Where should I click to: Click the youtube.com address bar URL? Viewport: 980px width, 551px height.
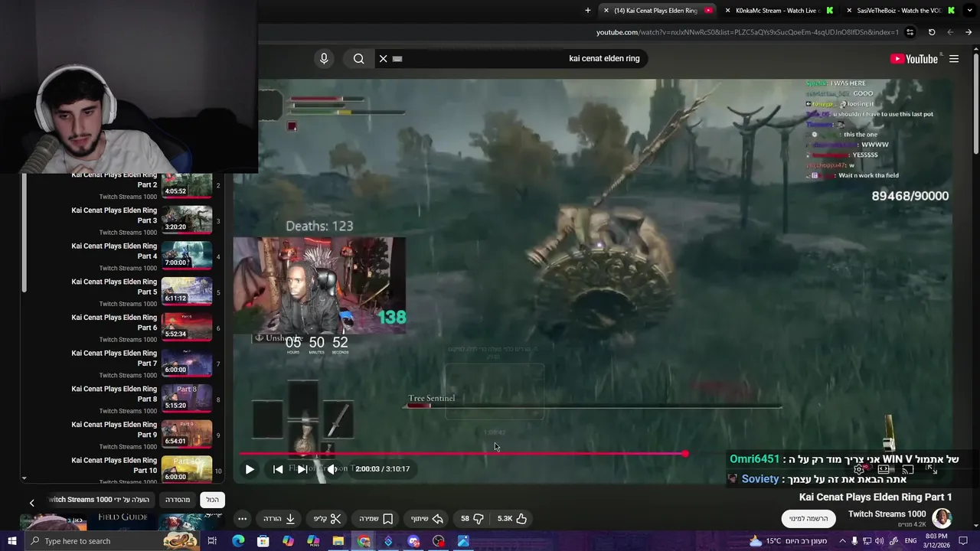pyautogui.click(x=747, y=33)
